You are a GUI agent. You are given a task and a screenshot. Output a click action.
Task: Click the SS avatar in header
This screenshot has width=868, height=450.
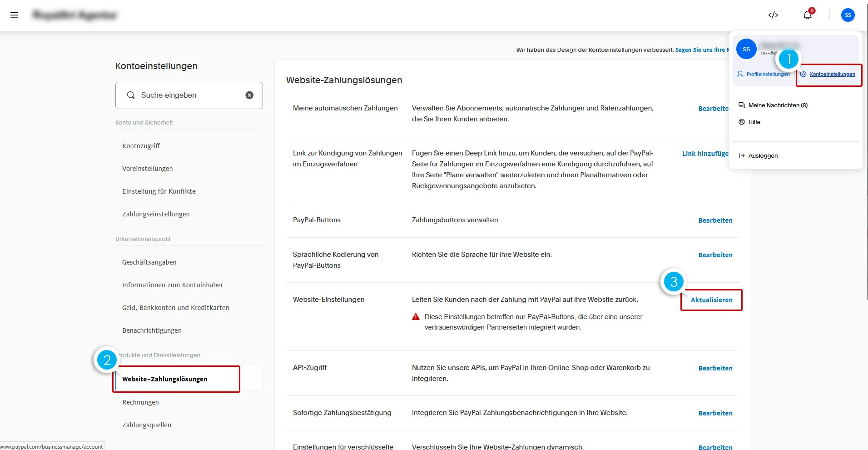[848, 15]
